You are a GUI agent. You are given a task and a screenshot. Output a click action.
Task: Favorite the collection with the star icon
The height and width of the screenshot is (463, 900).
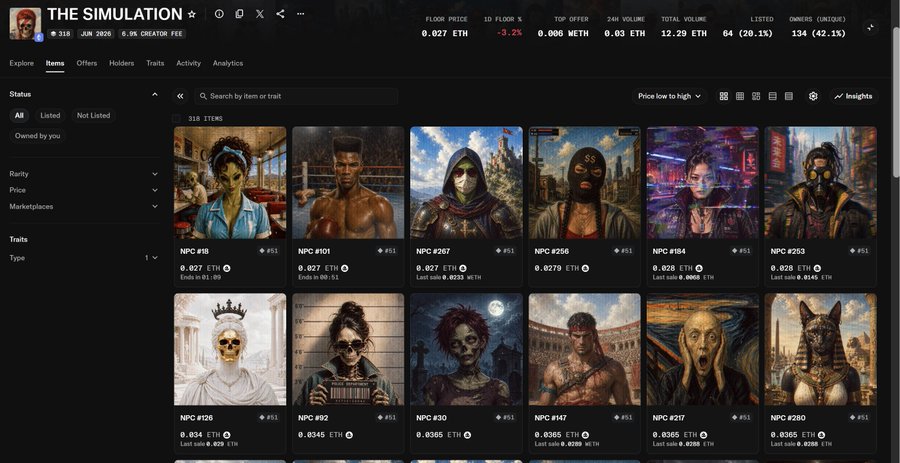tap(192, 14)
